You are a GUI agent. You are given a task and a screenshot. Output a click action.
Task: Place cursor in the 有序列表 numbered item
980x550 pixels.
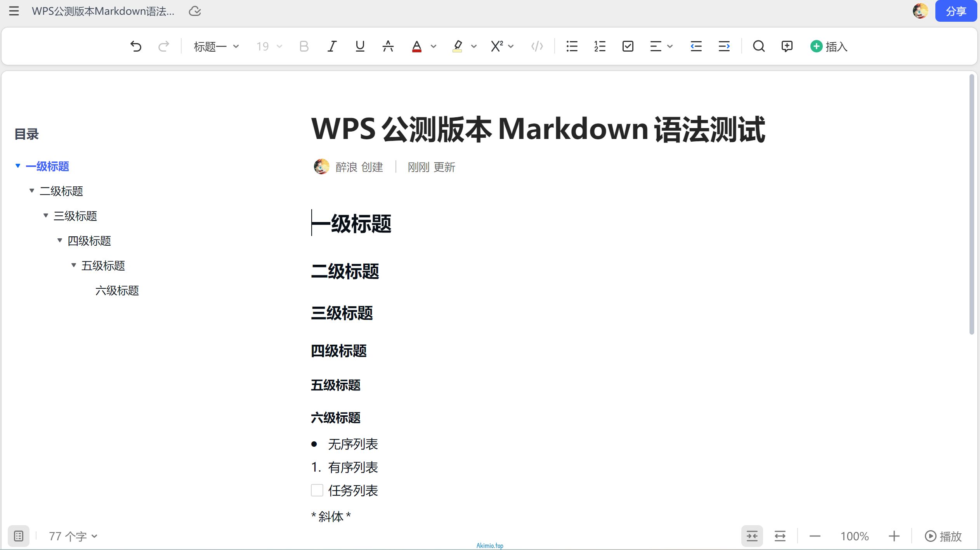tap(353, 467)
